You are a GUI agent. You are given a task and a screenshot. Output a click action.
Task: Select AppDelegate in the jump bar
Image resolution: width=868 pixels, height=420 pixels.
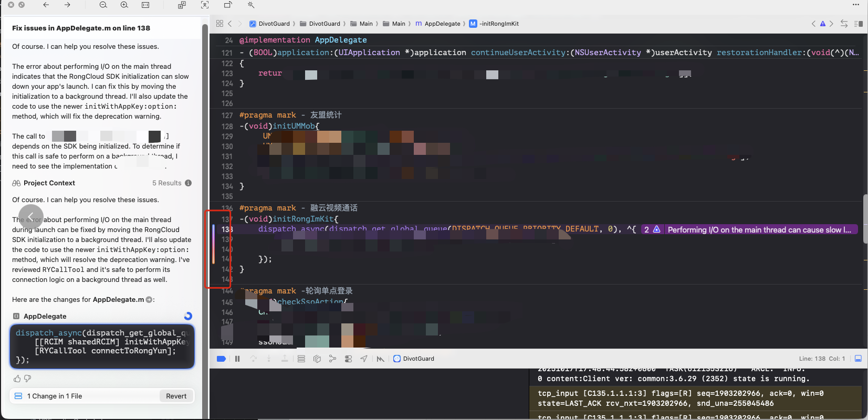click(x=442, y=24)
